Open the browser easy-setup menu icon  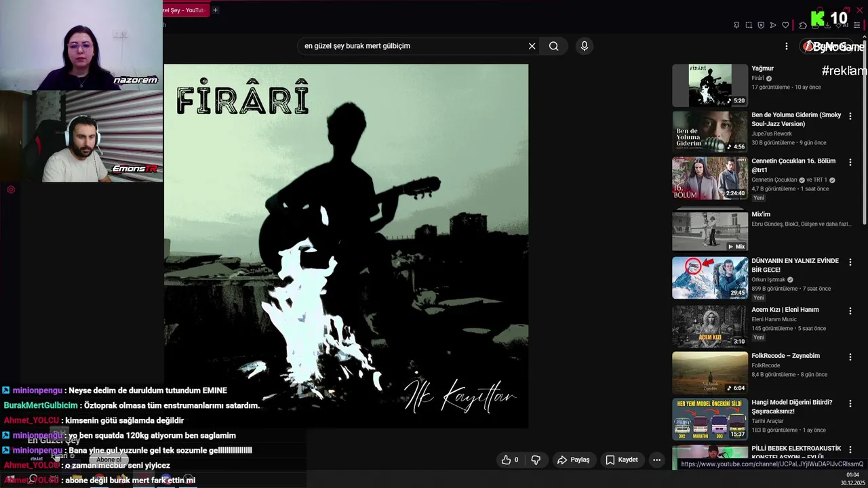(857, 25)
